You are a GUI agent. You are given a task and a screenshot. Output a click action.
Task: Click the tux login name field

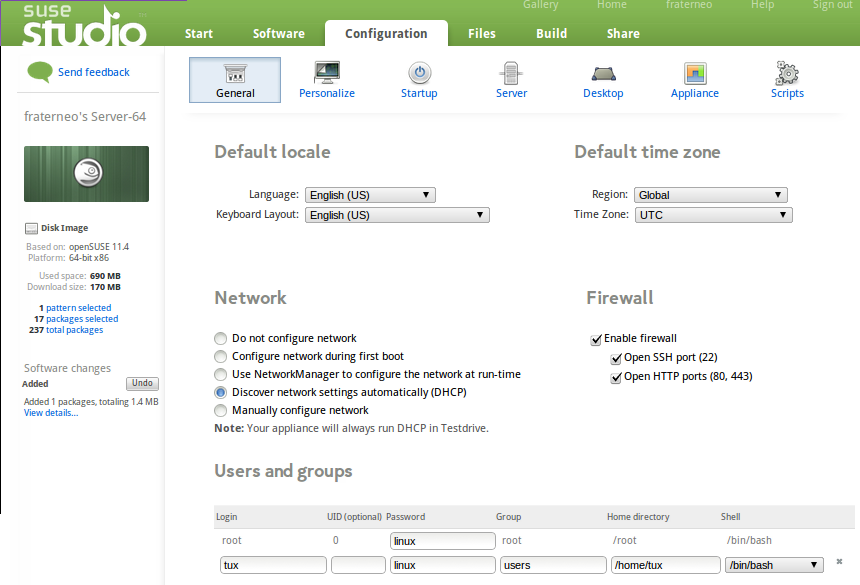coord(273,565)
